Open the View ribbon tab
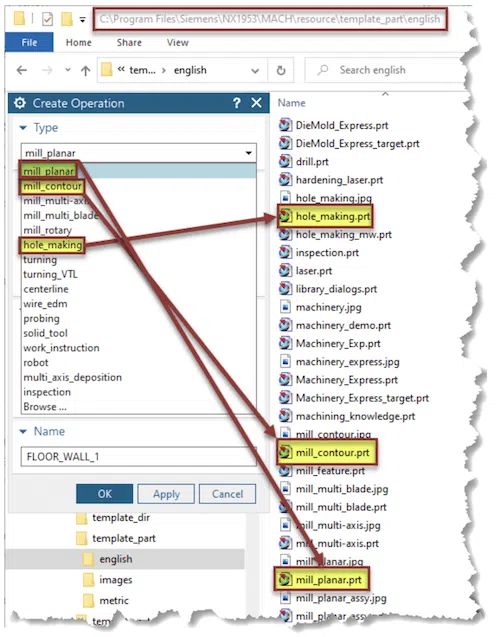 tap(177, 42)
